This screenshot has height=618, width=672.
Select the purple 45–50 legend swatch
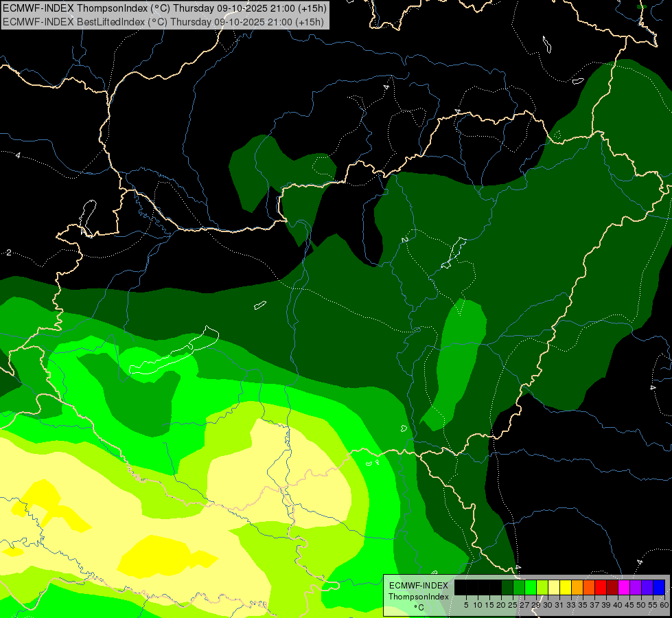(x=636, y=587)
